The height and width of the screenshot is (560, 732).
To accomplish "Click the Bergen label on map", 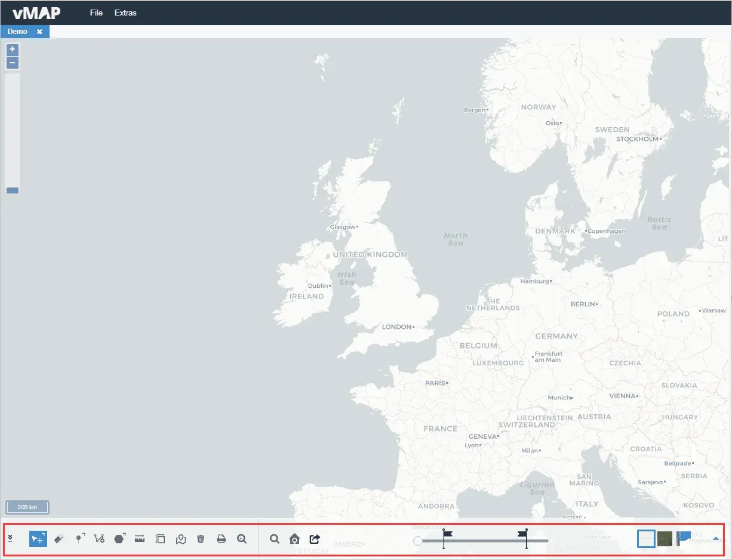I will click(x=475, y=110).
